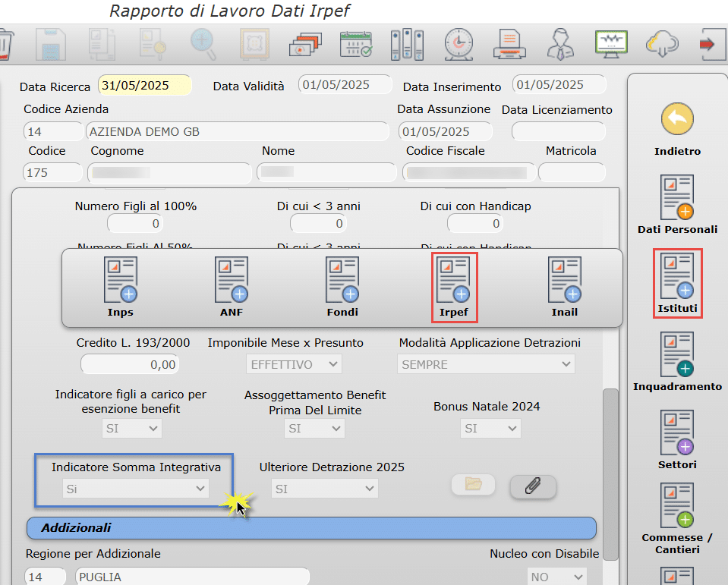Click the Numero Figli al 100% field
Image resolution: width=728 pixels, height=585 pixels.
tap(135, 224)
